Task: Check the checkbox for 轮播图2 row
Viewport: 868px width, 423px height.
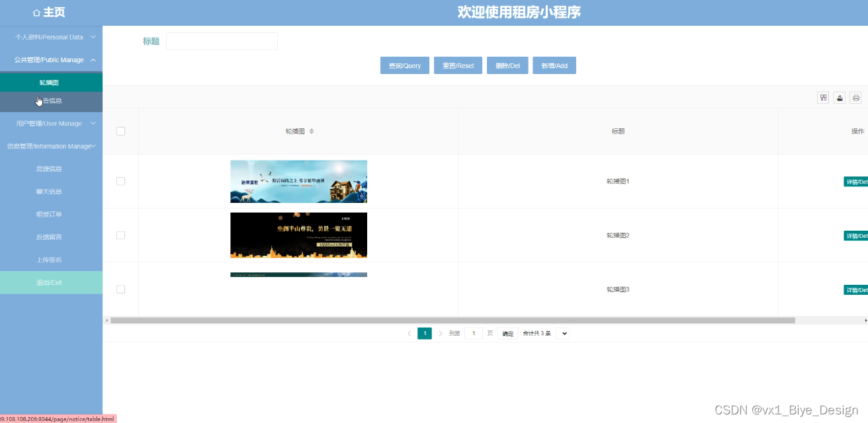Action: point(120,235)
